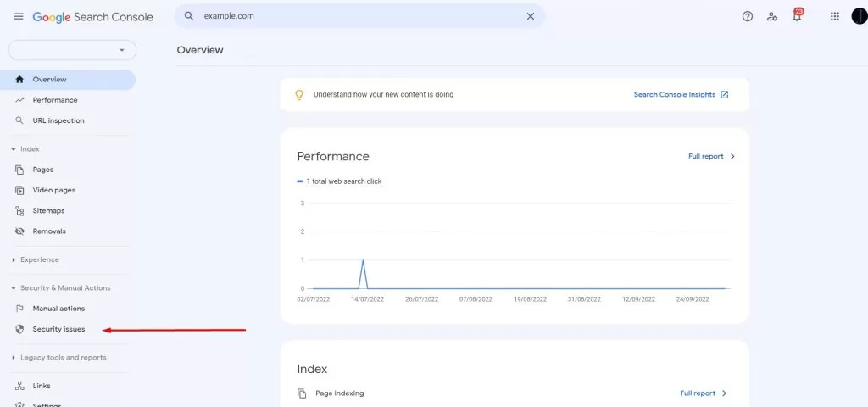868x407 pixels.
Task: Expand Legacy tools and reports section
Action: [x=58, y=358]
